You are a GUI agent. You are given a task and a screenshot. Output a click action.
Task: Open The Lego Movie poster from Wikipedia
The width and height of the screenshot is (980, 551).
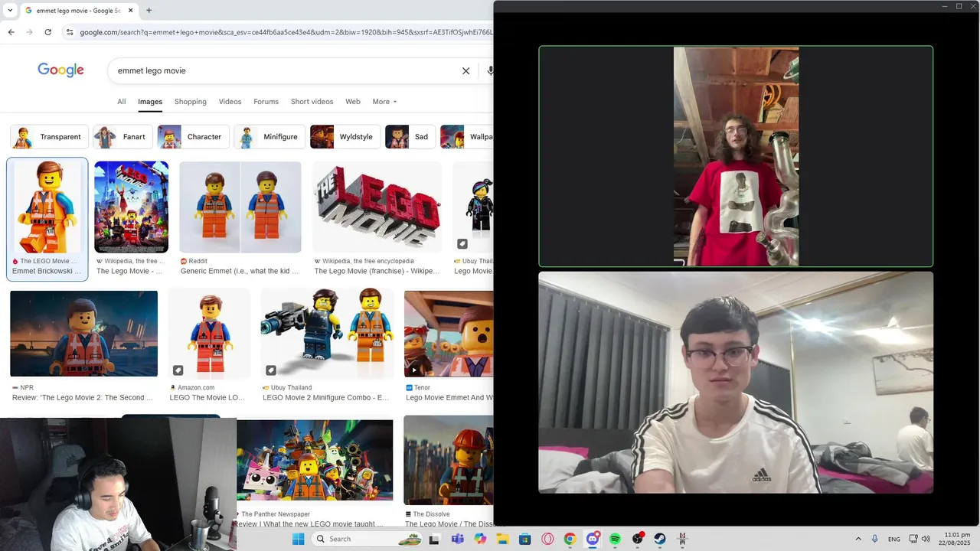click(131, 207)
